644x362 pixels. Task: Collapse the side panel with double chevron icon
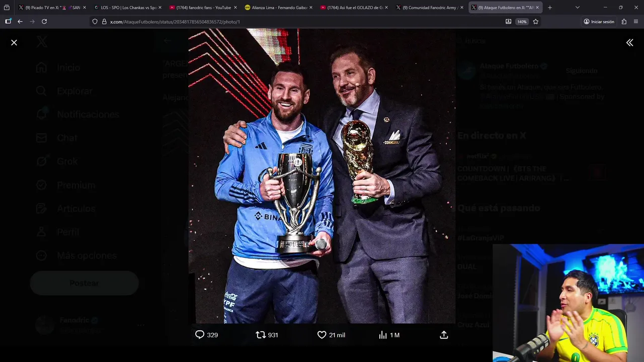629,43
